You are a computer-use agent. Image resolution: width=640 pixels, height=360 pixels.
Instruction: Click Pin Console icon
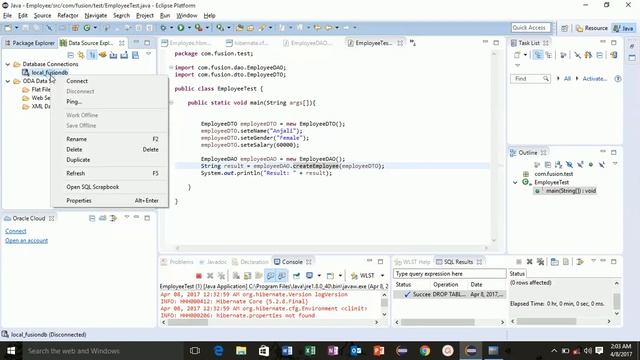[x=296, y=276]
